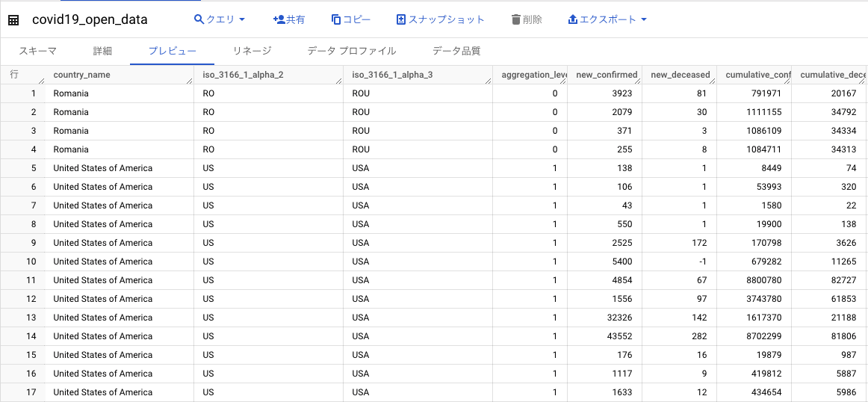This screenshot has height=402, width=868.
Task: Click the magnifier icon beside クエリ
Action: click(199, 19)
